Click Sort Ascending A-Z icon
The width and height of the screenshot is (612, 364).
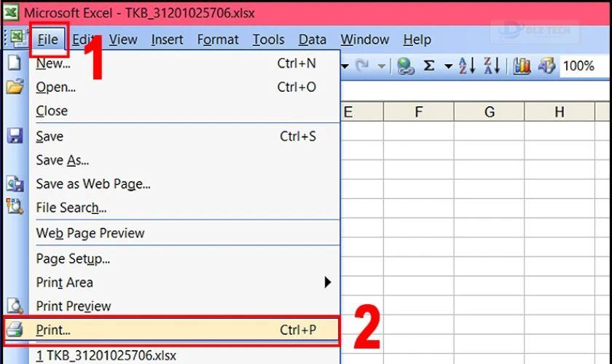click(x=467, y=66)
